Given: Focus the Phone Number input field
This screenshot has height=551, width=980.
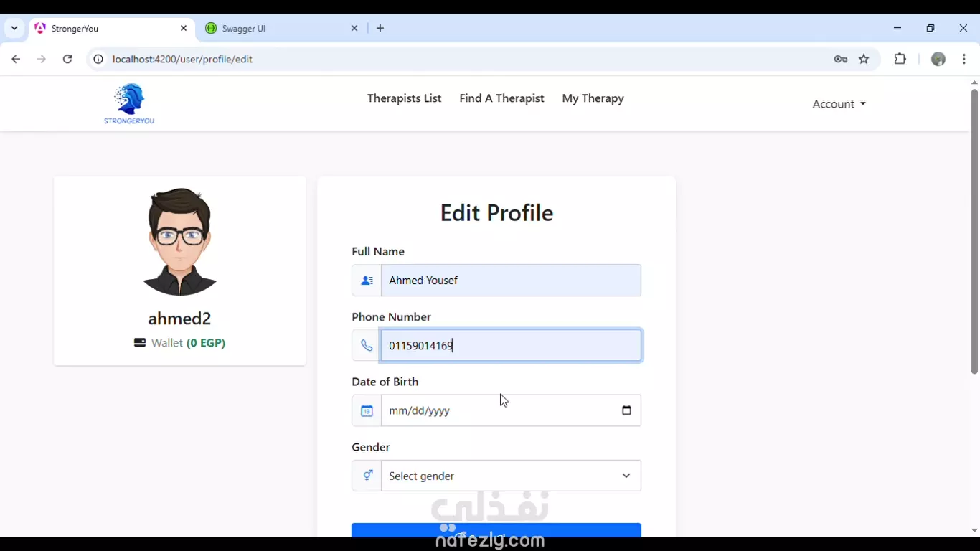Looking at the screenshot, I should click(x=511, y=346).
